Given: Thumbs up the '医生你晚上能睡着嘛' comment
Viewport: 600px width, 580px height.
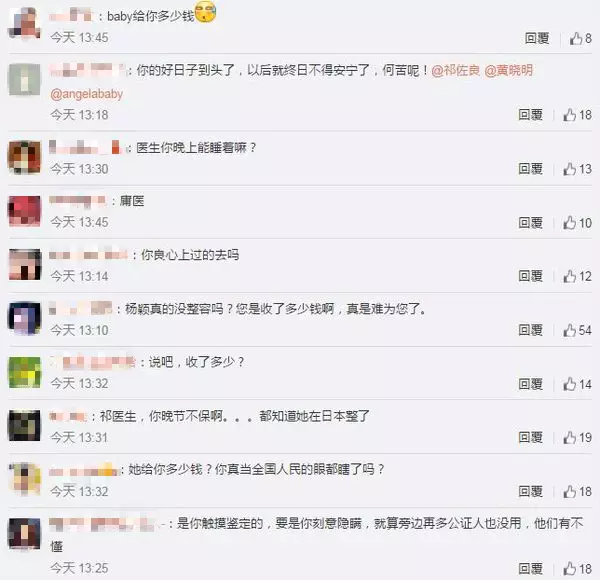Looking at the screenshot, I should click(x=577, y=169).
